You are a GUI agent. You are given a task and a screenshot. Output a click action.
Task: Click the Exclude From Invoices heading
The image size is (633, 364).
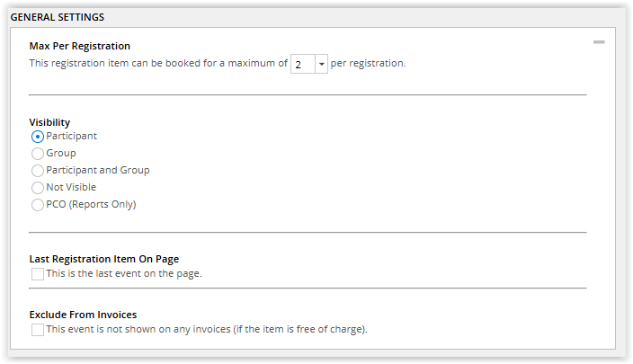click(x=83, y=315)
